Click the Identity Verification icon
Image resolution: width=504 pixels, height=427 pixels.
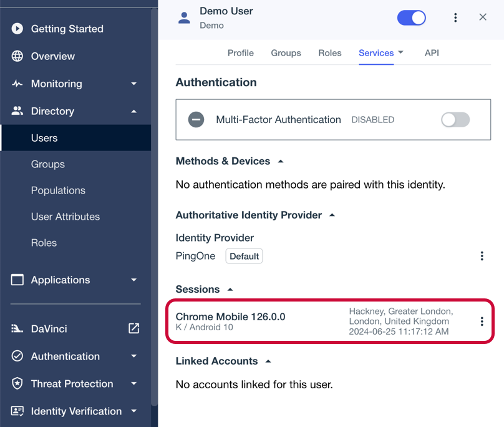click(x=17, y=411)
